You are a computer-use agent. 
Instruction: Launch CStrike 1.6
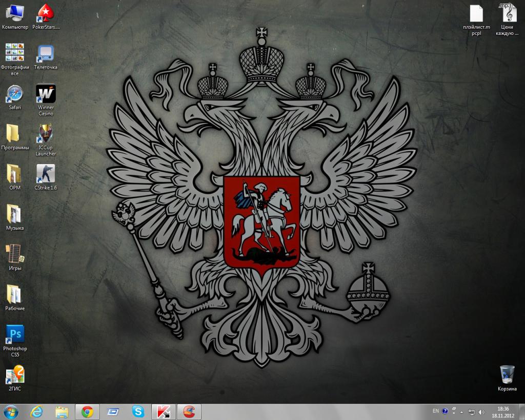[x=46, y=173]
